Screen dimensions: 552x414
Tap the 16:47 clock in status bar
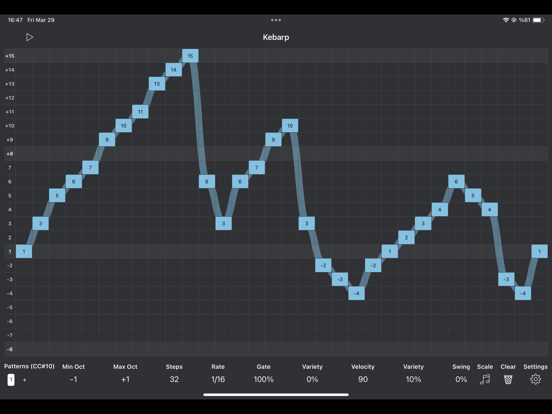click(x=15, y=20)
